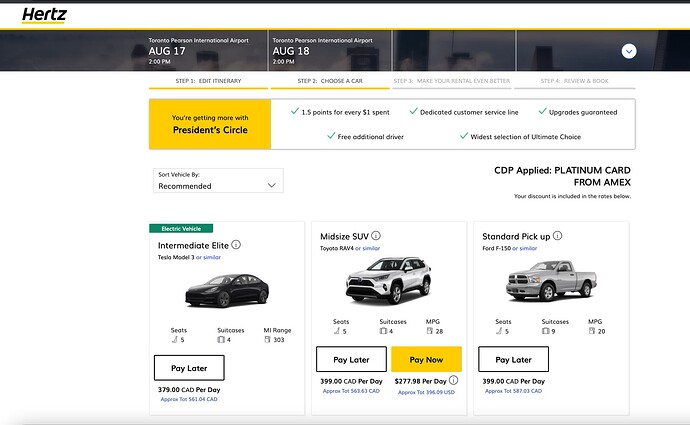690x425 pixels.
Task: Click the Hertz logo
Action: click(x=44, y=15)
